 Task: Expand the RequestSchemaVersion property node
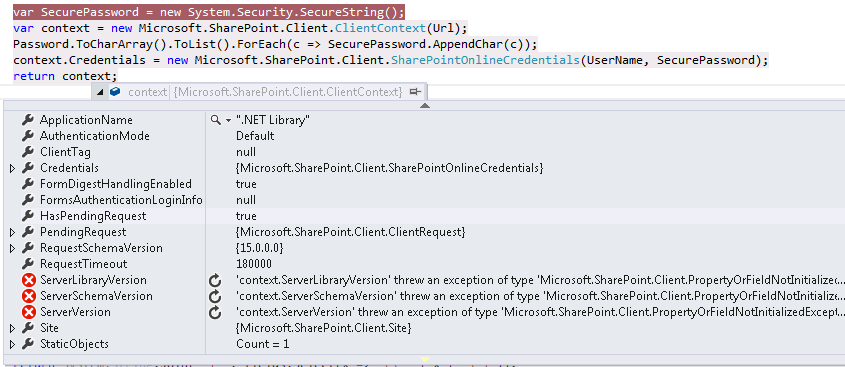point(13,248)
